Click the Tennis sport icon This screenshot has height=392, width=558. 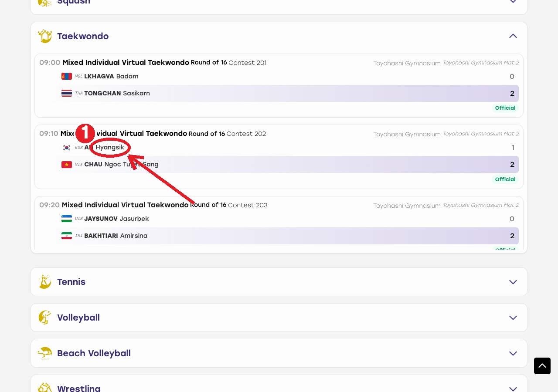[45, 282]
